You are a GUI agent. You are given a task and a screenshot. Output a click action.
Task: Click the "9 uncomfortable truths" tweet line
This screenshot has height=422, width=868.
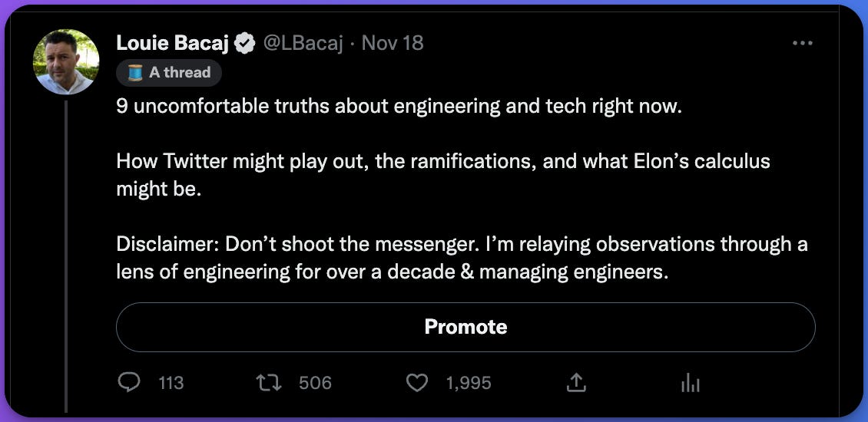tap(399, 107)
